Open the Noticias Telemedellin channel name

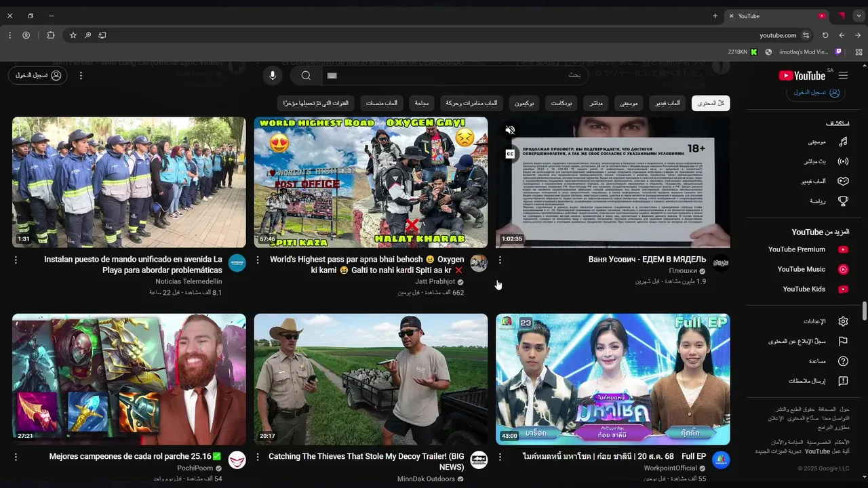tap(189, 281)
